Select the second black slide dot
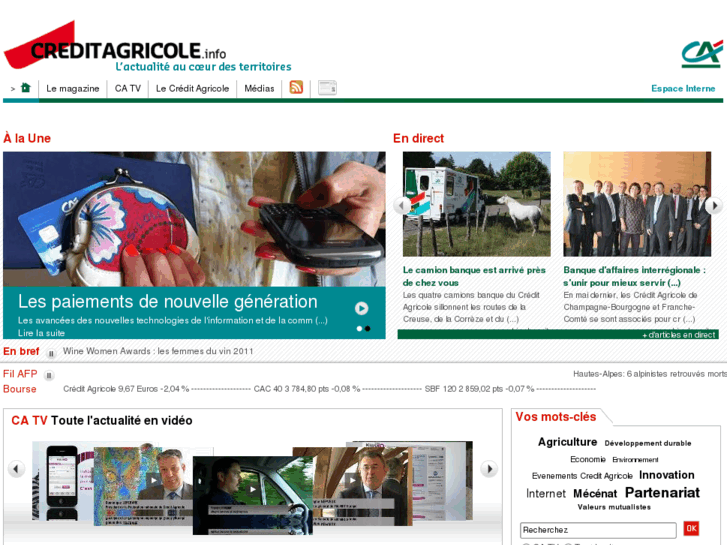Image resolution: width=727 pixels, height=545 pixels. 368,328
